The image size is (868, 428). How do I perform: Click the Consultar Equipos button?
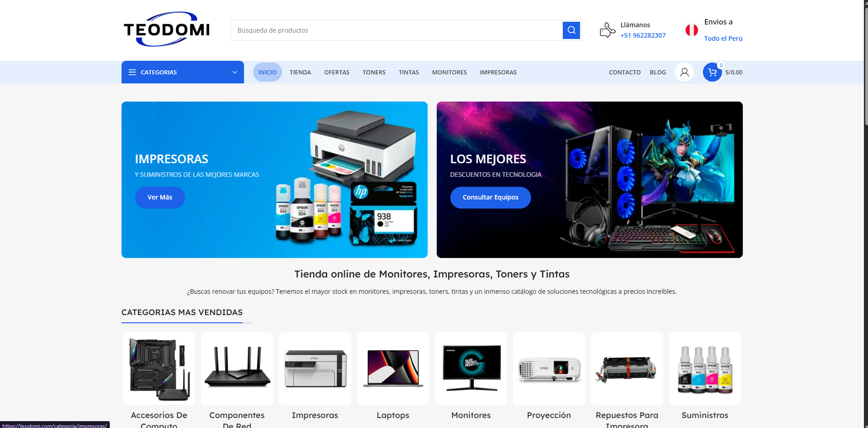coord(491,197)
